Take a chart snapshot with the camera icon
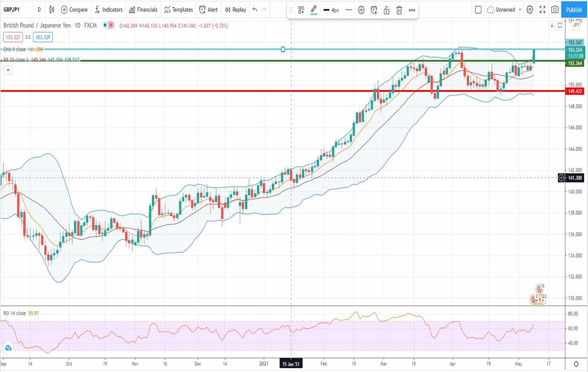This screenshot has height=372, width=588. click(554, 10)
